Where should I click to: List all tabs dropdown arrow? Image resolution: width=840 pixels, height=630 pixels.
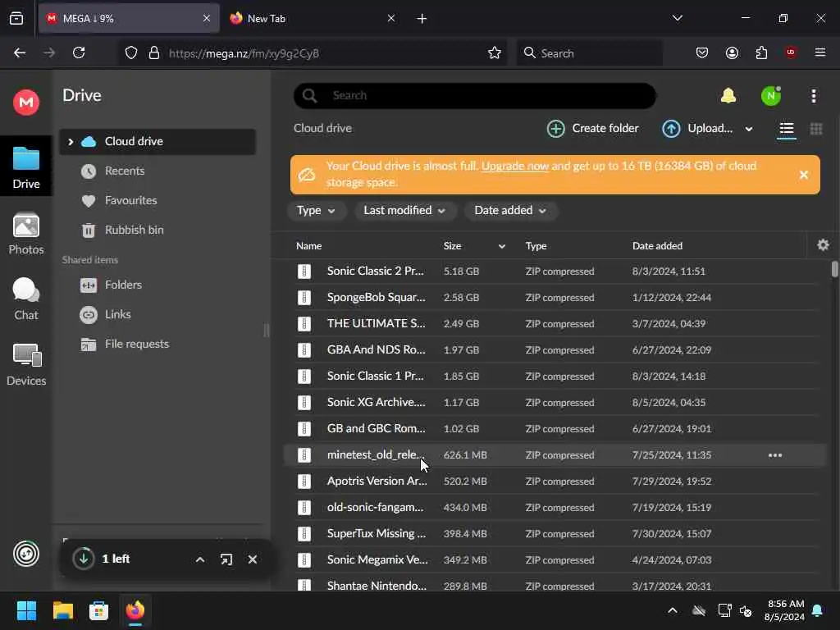[x=677, y=18]
